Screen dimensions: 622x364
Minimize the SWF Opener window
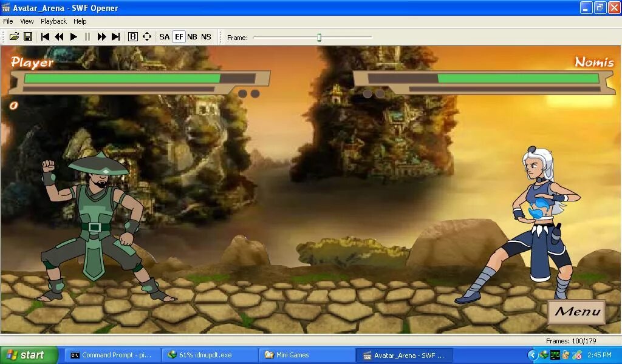[x=586, y=7]
